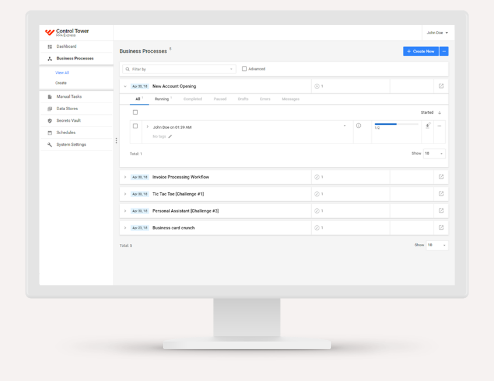The height and width of the screenshot is (381, 494).
Task: Click status icon of Personal Assistant row
Action: pos(317,211)
